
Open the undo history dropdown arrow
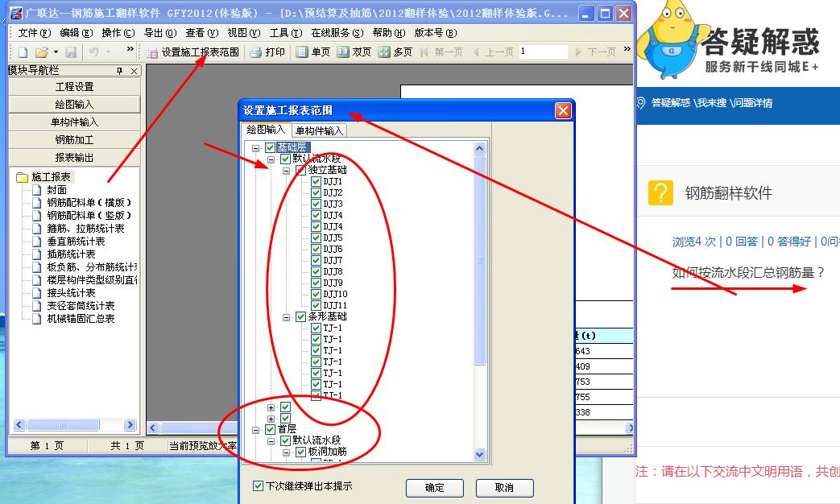click(108, 52)
